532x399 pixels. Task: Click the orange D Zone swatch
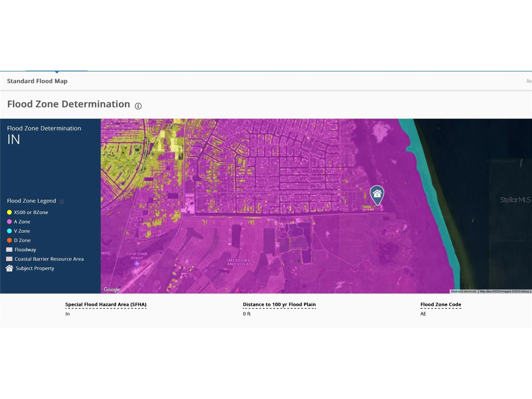click(9, 240)
